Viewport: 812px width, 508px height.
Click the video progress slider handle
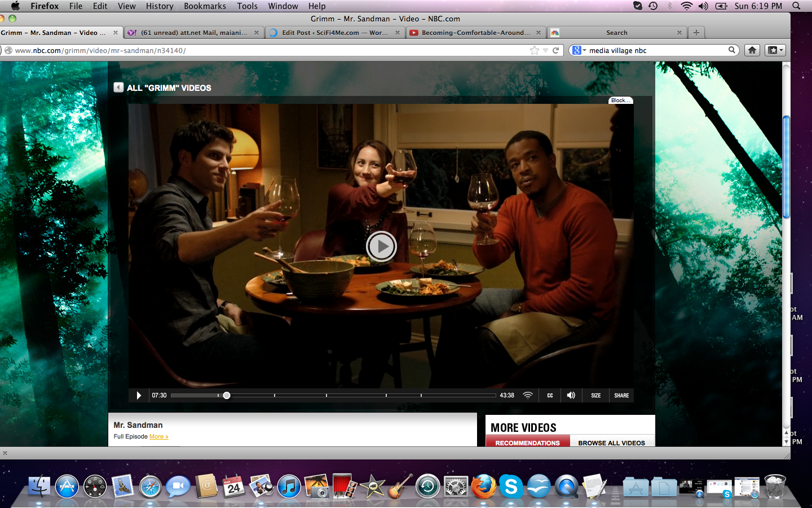coord(227,396)
